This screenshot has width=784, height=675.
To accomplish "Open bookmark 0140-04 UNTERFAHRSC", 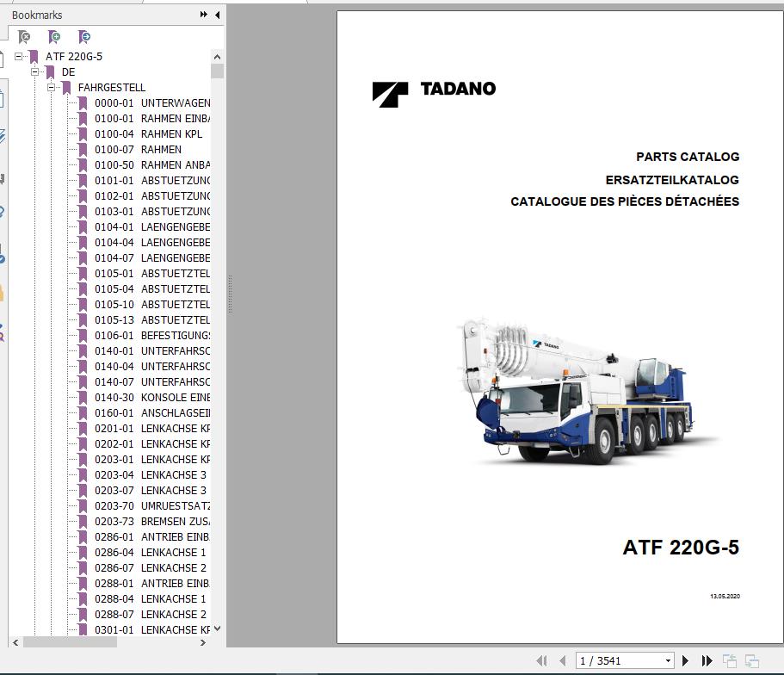I will pos(152,367).
